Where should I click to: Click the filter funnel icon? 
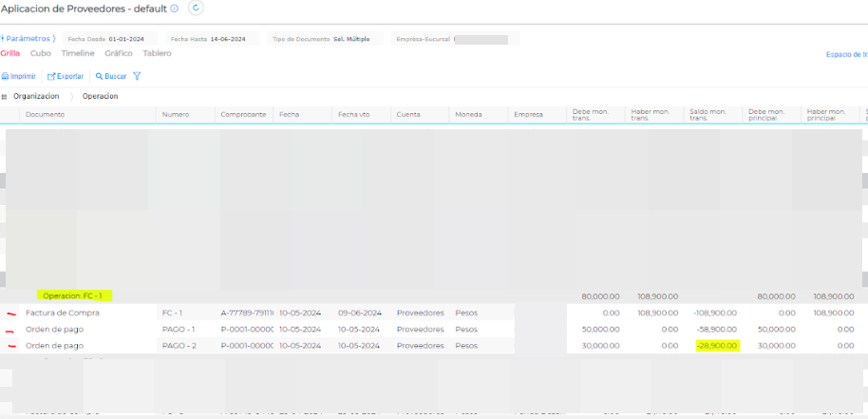[x=138, y=76]
